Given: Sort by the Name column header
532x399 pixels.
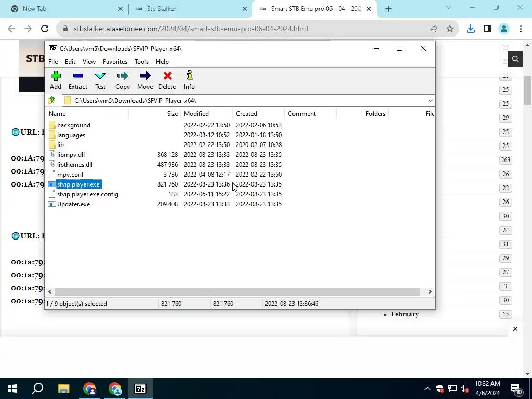Looking at the screenshot, I should click(x=87, y=114).
